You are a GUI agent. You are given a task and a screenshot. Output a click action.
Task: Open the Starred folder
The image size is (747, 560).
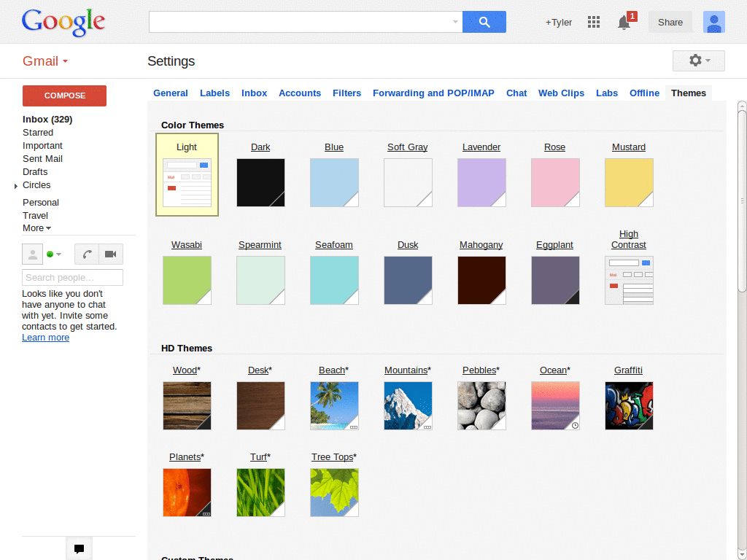click(38, 133)
